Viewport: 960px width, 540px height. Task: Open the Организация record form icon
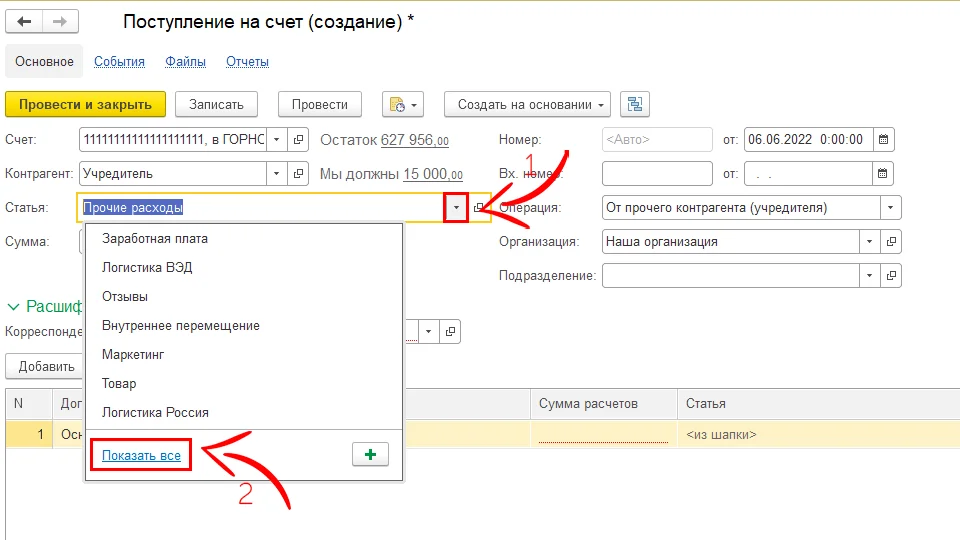coord(892,241)
